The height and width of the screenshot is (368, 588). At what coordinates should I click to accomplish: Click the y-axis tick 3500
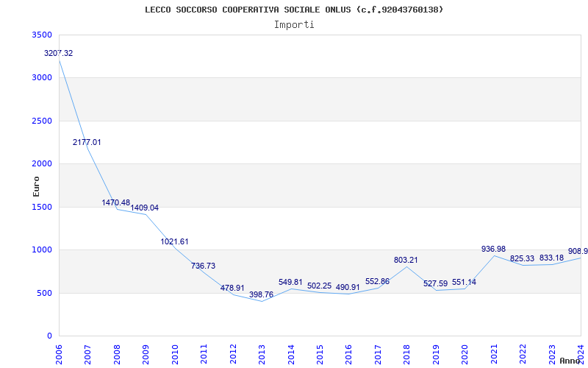pos(43,35)
